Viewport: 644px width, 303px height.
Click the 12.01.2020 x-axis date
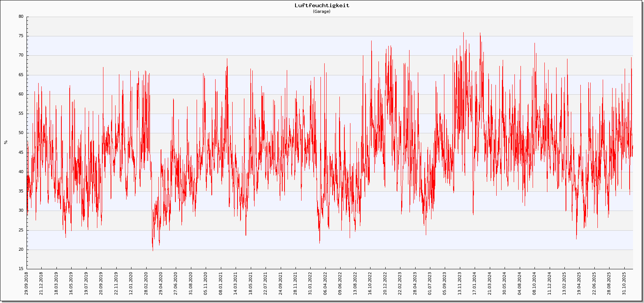coord(131,284)
